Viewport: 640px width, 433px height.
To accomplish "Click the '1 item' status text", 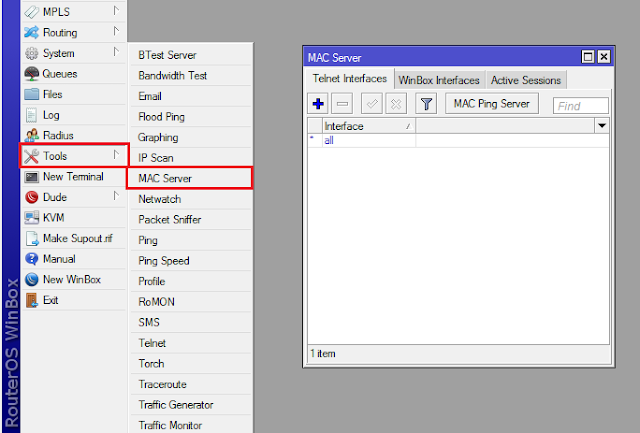I will 323,353.
